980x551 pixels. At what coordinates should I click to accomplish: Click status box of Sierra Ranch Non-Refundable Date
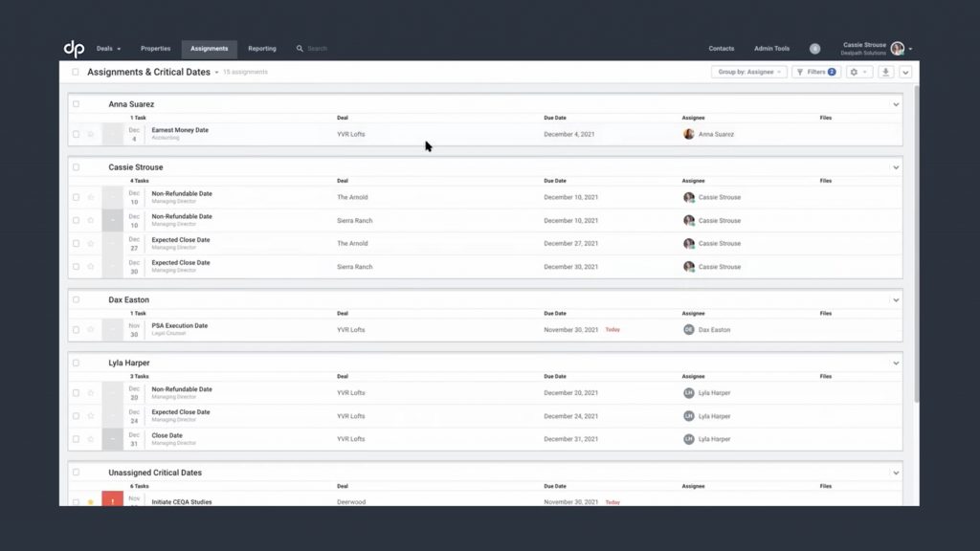pos(113,221)
